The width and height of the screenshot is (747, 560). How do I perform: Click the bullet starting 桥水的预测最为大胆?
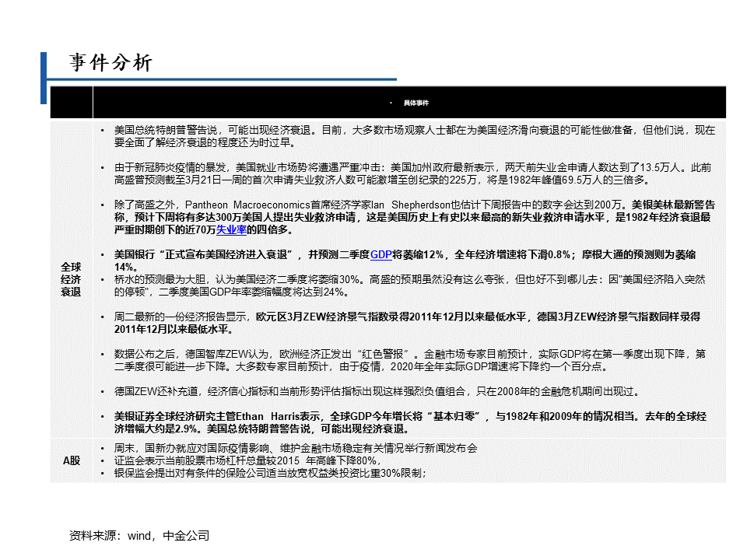[x=410, y=285]
